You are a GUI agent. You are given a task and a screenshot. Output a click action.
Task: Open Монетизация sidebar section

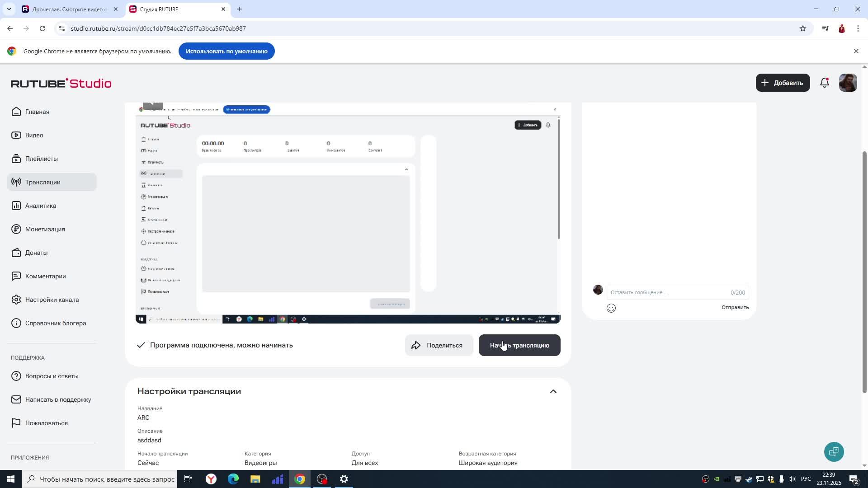pyautogui.click(x=45, y=229)
